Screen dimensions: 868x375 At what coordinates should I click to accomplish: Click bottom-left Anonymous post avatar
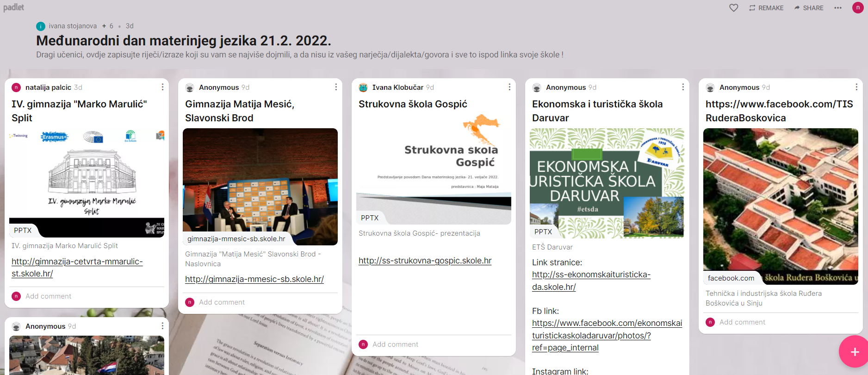(x=16, y=326)
